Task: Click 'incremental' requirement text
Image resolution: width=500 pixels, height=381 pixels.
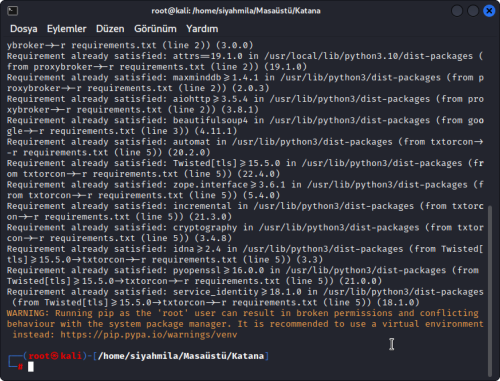Action: coord(202,206)
